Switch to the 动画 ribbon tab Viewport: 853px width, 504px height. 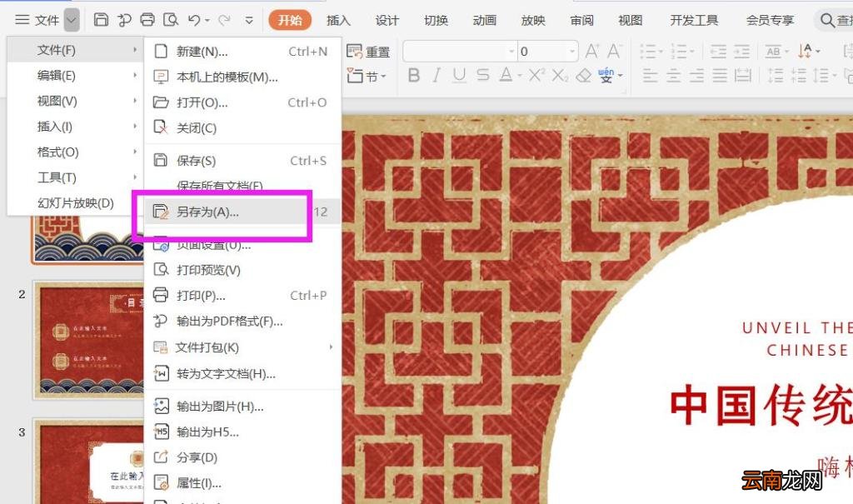point(484,20)
